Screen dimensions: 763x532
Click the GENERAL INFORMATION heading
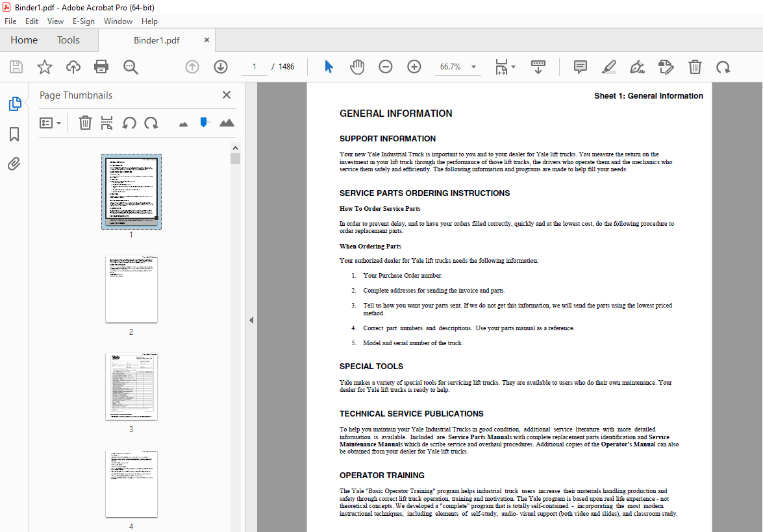click(395, 114)
